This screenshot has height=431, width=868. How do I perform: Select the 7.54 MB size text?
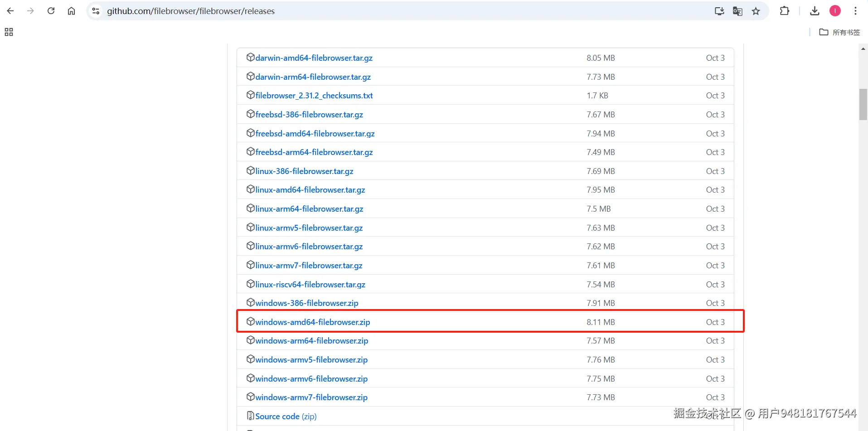point(601,285)
